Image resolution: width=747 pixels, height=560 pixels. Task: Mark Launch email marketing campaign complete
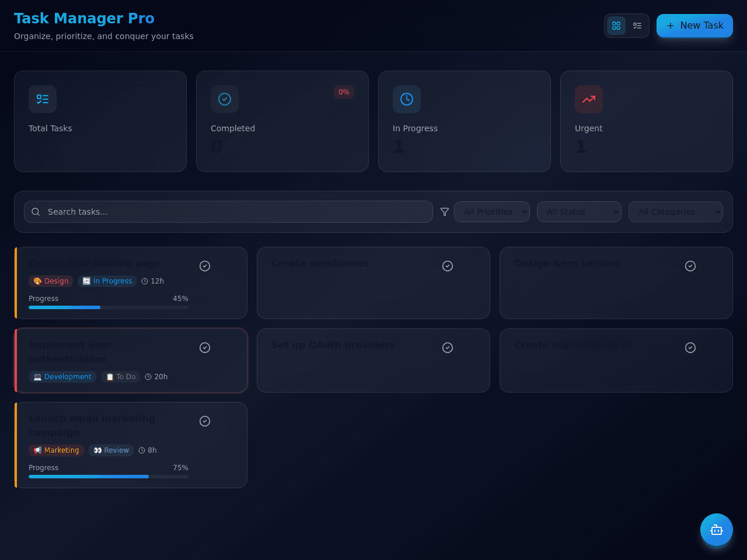(205, 421)
